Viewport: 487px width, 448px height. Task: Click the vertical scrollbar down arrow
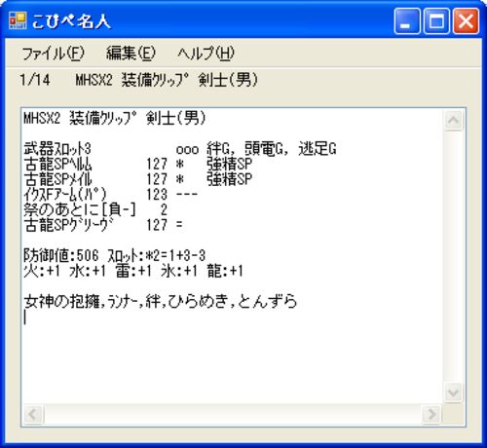pyautogui.click(x=453, y=392)
